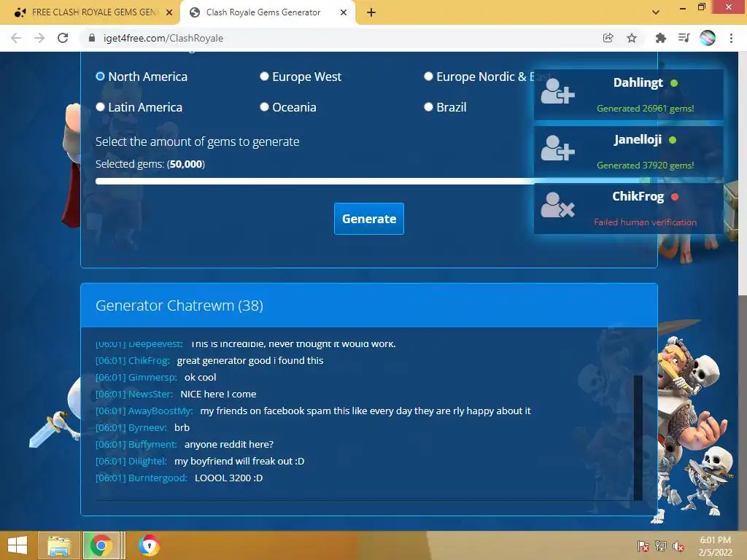Open network status tray icon
This screenshot has height=560, width=747.
661,546
